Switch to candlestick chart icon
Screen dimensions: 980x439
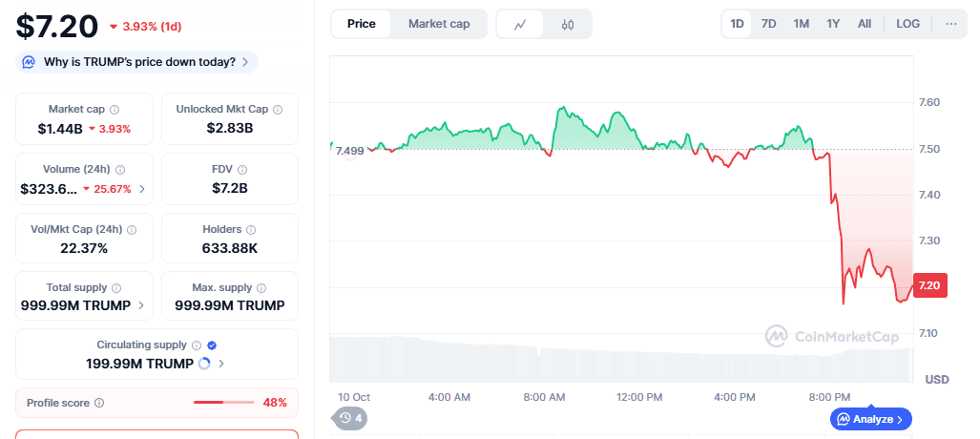(568, 24)
